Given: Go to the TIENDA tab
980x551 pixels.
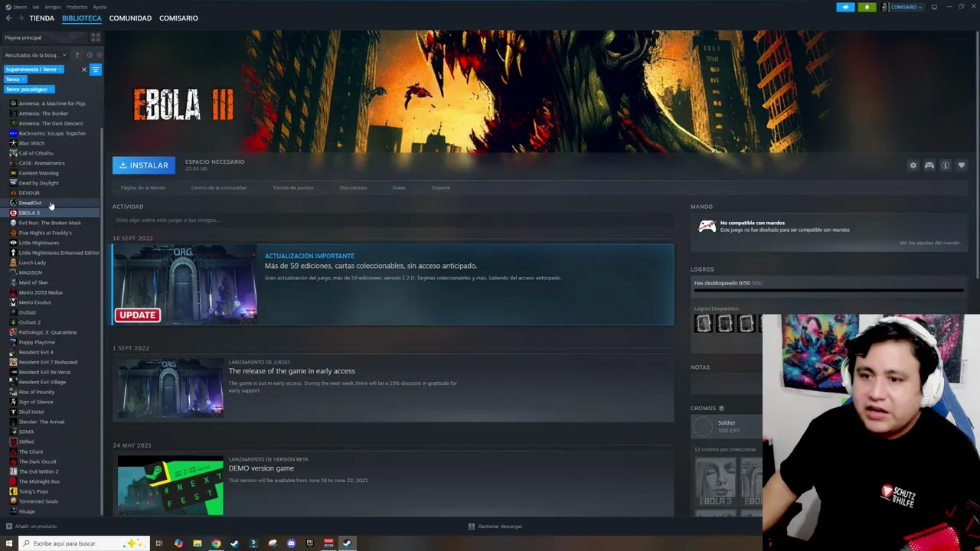Looking at the screenshot, I should click(x=42, y=18).
